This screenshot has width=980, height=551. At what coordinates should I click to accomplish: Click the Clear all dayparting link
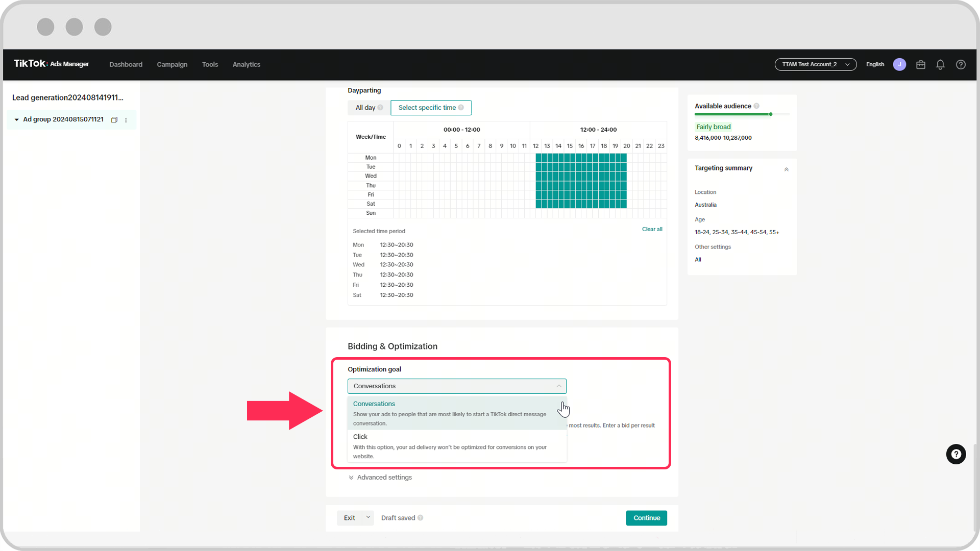coord(651,229)
